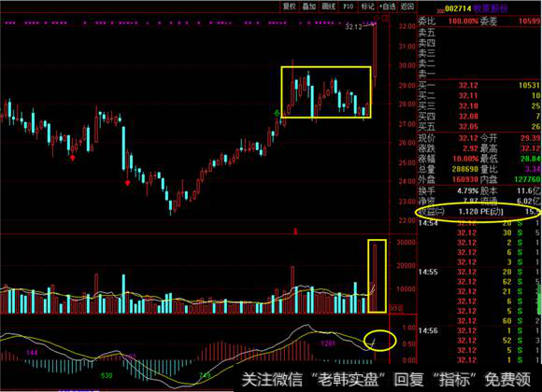This screenshot has width=542, height=392.
Task: Click the 内盘 127760 value
Action: tap(527, 179)
